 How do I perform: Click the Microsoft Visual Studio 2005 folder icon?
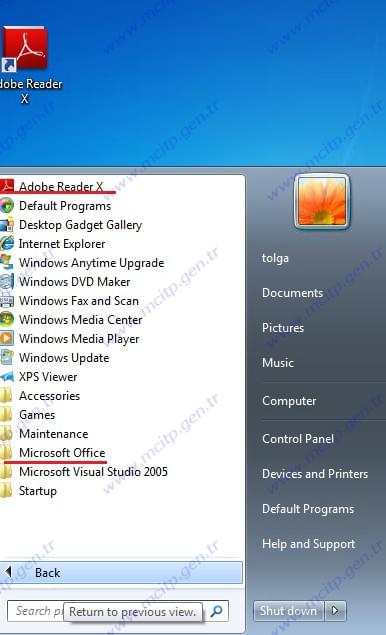click(x=6, y=472)
